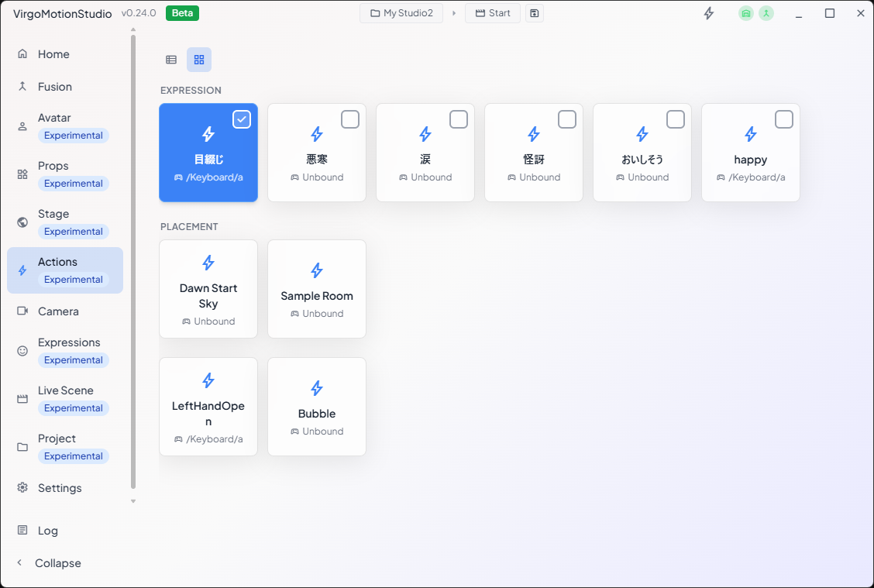Switch to list view layout
Image resolution: width=874 pixels, height=588 pixels.
(171, 60)
